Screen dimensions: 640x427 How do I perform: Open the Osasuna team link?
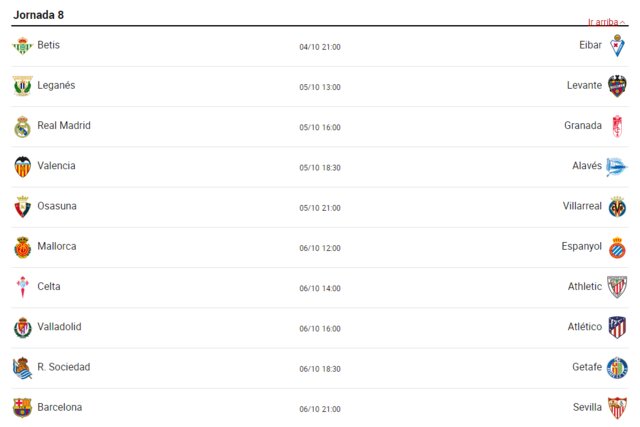57,206
